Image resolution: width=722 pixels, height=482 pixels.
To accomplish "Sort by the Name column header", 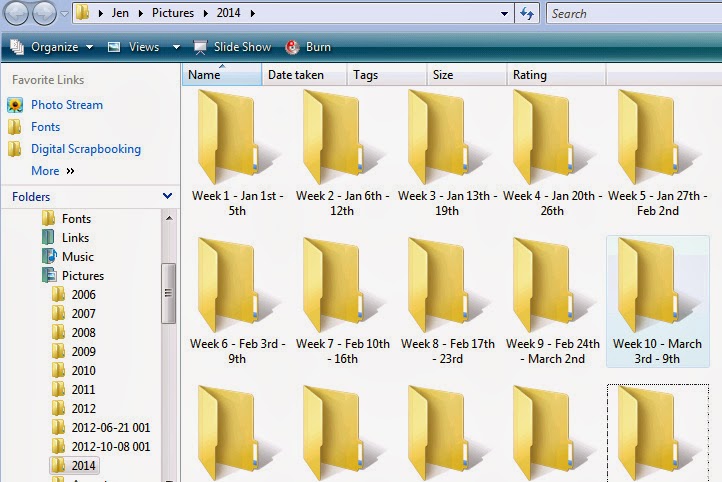I will pyautogui.click(x=222, y=75).
